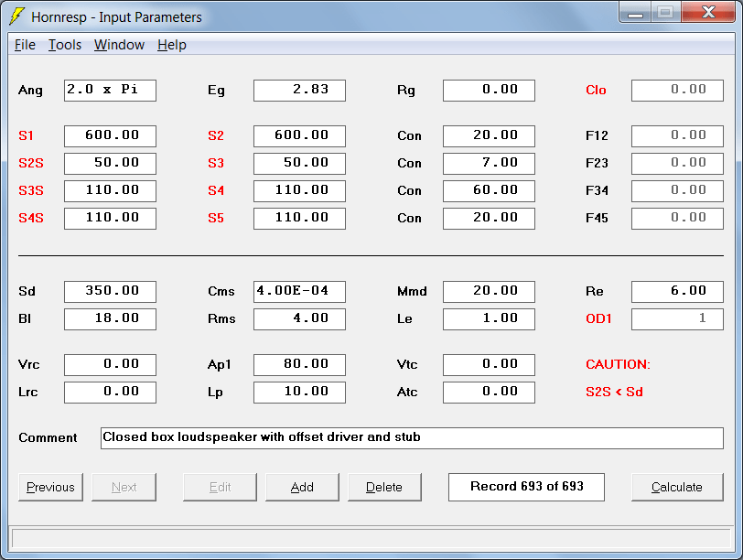Select the Con field with 60.00
This screenshot has height=560, width=743.
tap(489, 191)
